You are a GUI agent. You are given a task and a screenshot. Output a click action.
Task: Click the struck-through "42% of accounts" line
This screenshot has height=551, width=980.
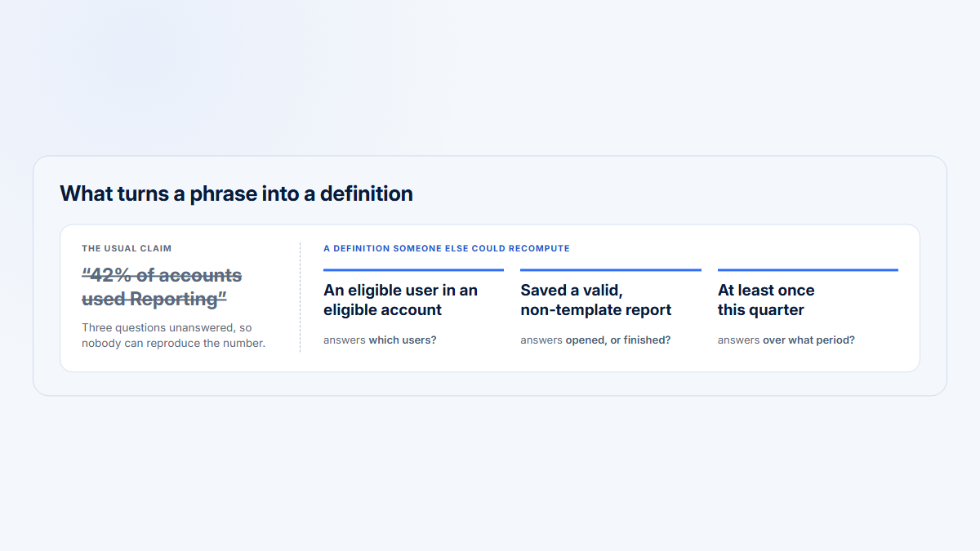click(x=162, y=275)
